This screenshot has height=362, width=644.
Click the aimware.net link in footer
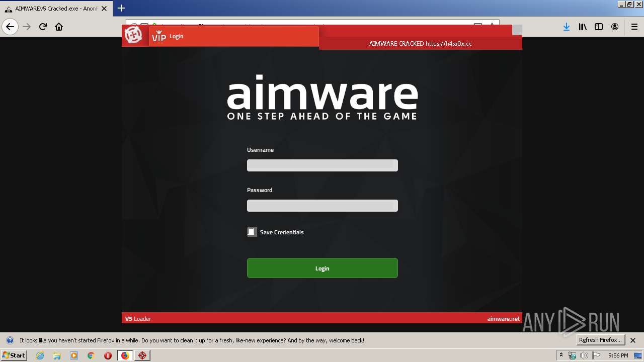(x=503, y=319)
